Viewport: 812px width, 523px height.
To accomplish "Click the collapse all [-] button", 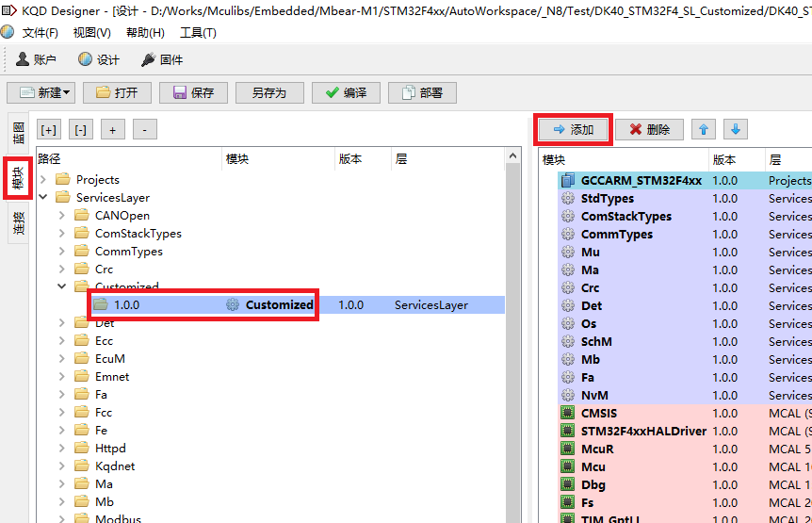I will tap(81, 129).
